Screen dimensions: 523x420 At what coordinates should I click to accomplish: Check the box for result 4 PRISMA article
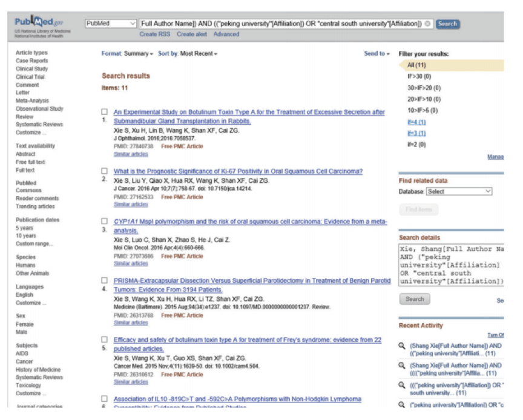(104, 281)
